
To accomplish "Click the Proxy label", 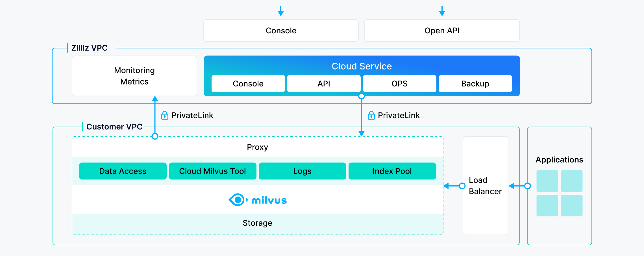I will click(x=257, y=147).
